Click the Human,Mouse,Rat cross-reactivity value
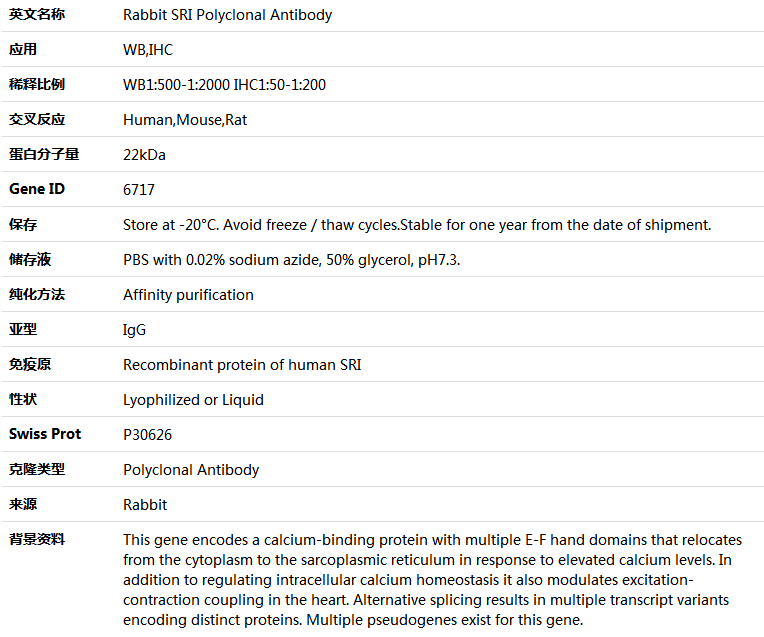Screen dimensions: 764x637 [x=185, y=120]
